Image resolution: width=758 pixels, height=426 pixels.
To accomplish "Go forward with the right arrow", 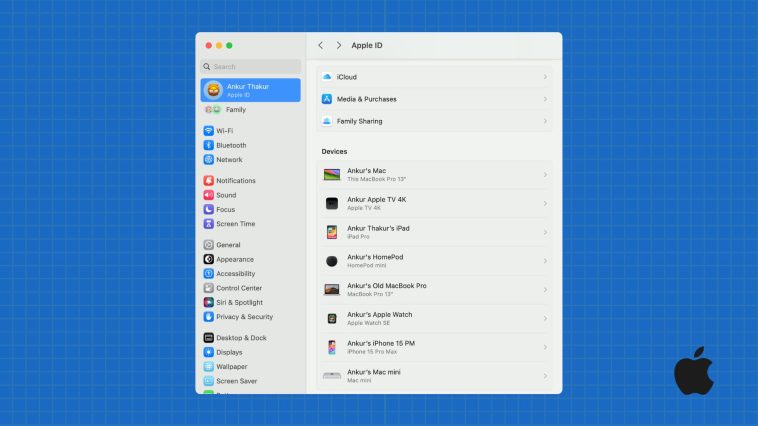I will click(339, 45).
